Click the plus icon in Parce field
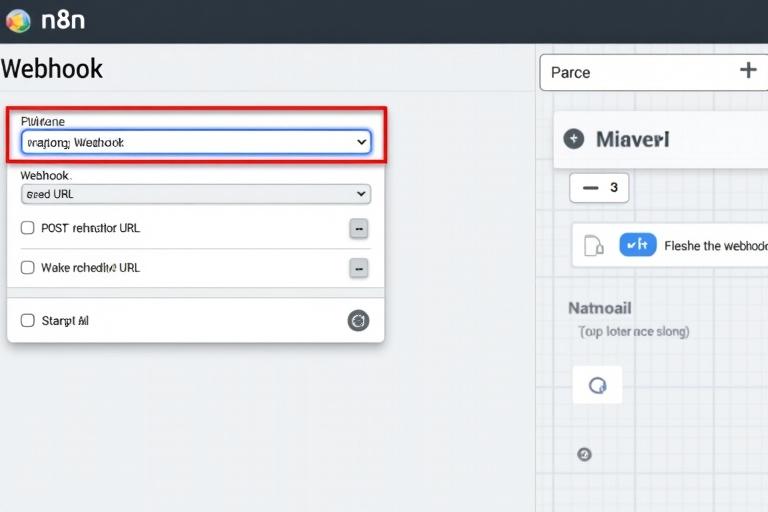This screenshot has width=768, height=512. pyautogui.click(x=747, y=70)
